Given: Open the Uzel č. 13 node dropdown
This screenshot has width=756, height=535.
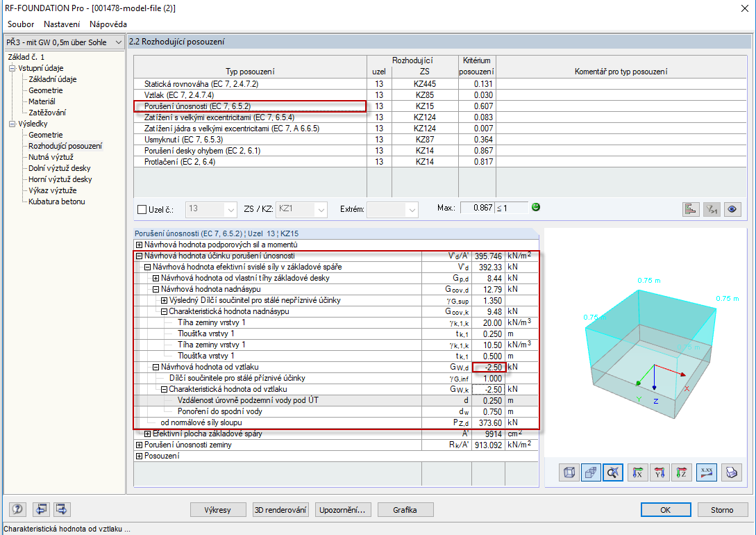Looking at the screenshot, I should (211, 209).
